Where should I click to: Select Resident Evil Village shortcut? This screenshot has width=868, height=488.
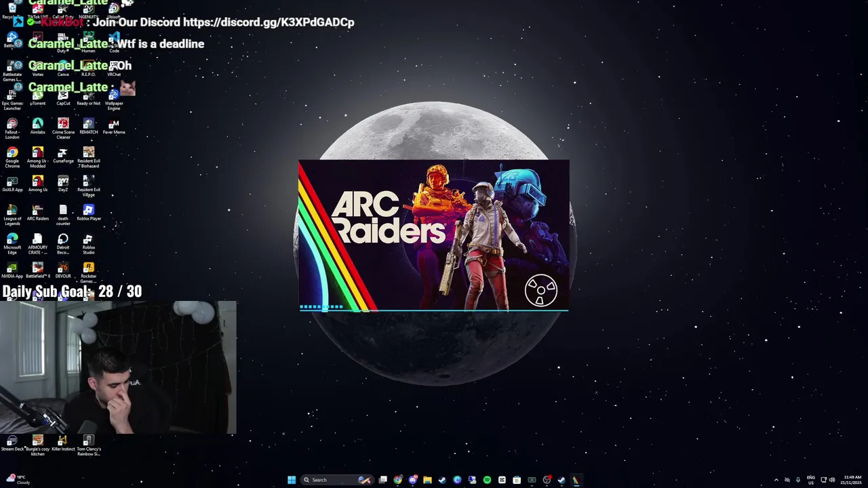[x=89, y=186]
